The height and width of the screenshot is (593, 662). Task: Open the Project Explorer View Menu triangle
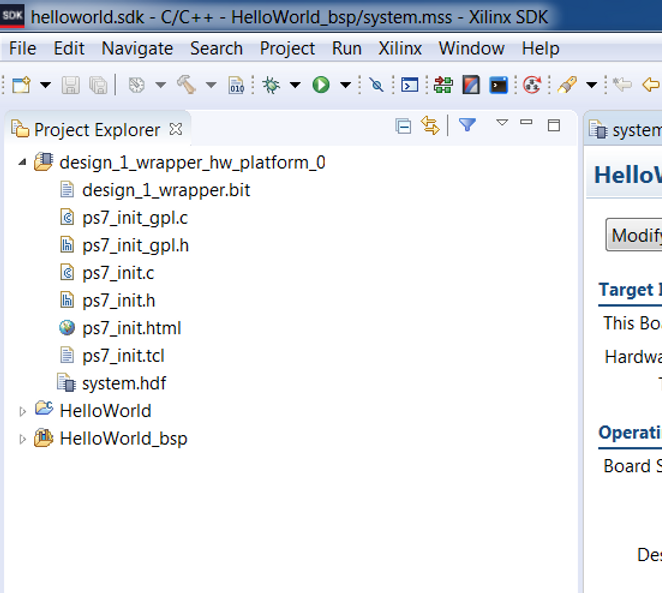point(502,123)
